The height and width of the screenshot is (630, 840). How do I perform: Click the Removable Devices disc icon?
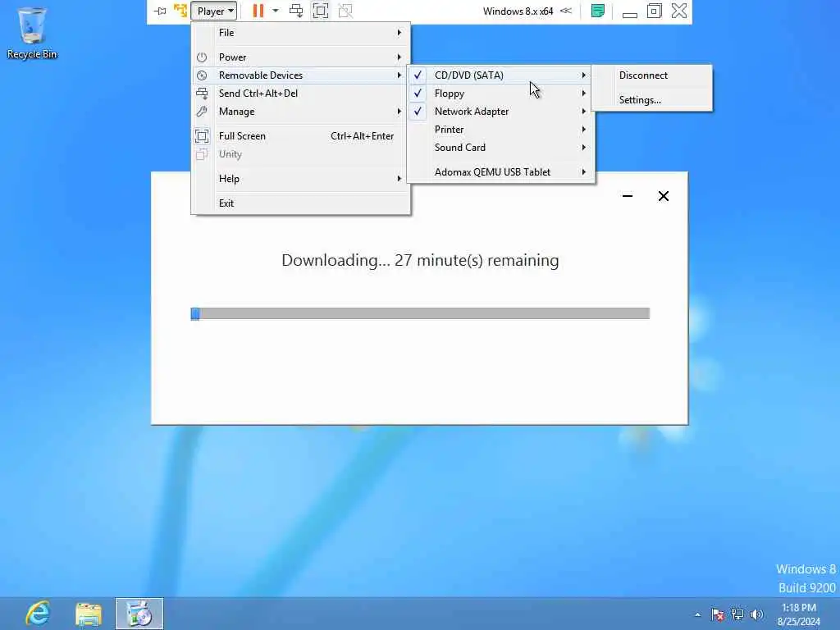pos(202,75)
